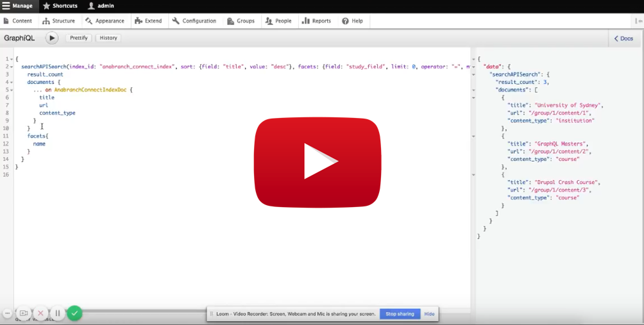Click the Stop sharing button
The height and width of the screenshot is (325, 644).
pos(400,314)
